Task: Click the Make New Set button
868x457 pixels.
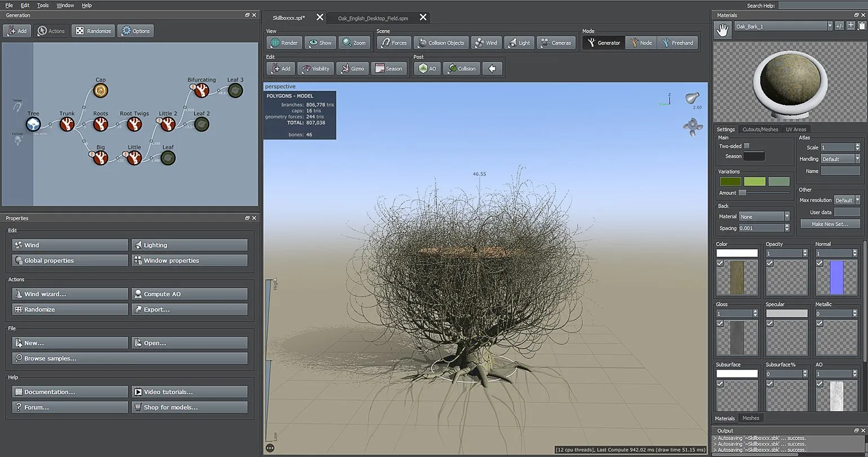Action: (x=830, y=224)
